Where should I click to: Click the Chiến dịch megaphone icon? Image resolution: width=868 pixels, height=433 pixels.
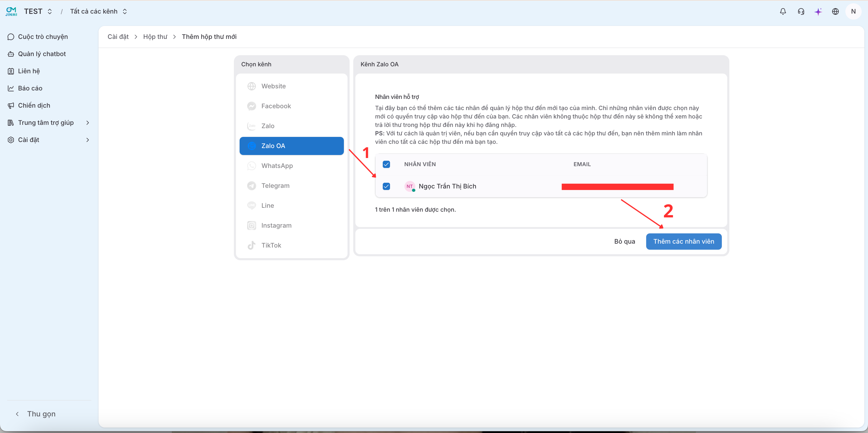11,106
